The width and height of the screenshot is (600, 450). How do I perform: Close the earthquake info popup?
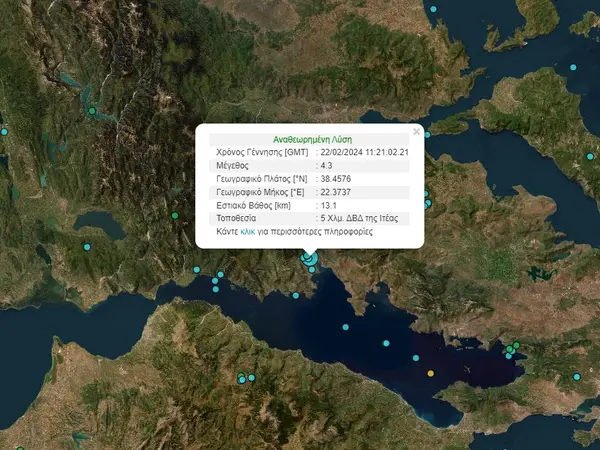[x=417, y=131]
